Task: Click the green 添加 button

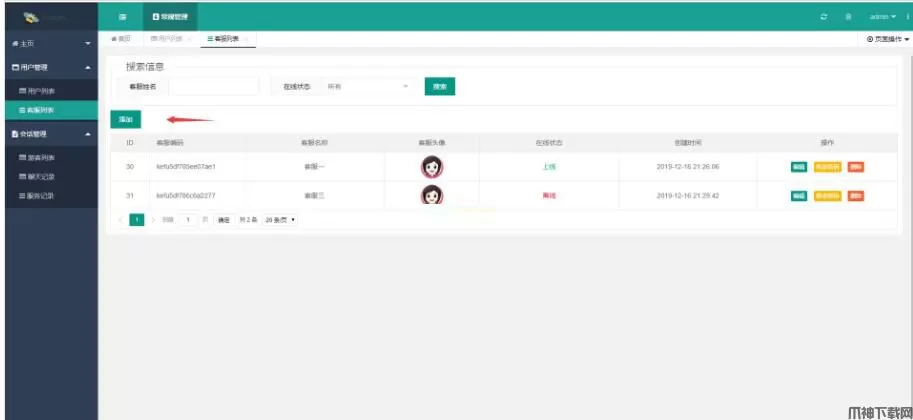Action: [x=126, y=119]
